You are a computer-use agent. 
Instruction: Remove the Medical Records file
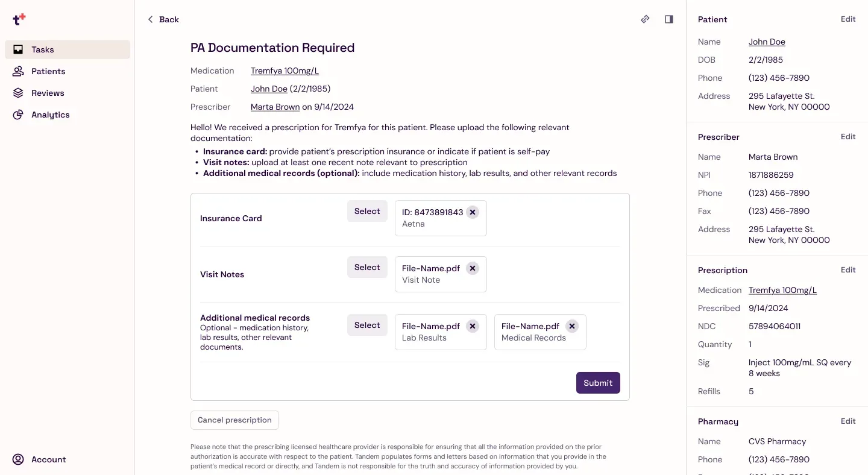pos(572,326)
